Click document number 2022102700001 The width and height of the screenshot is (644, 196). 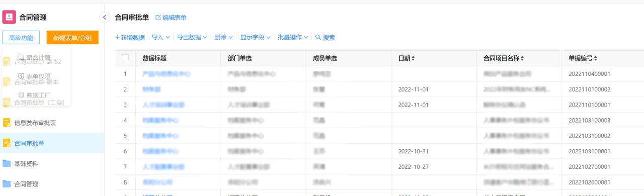click(589, 167)
